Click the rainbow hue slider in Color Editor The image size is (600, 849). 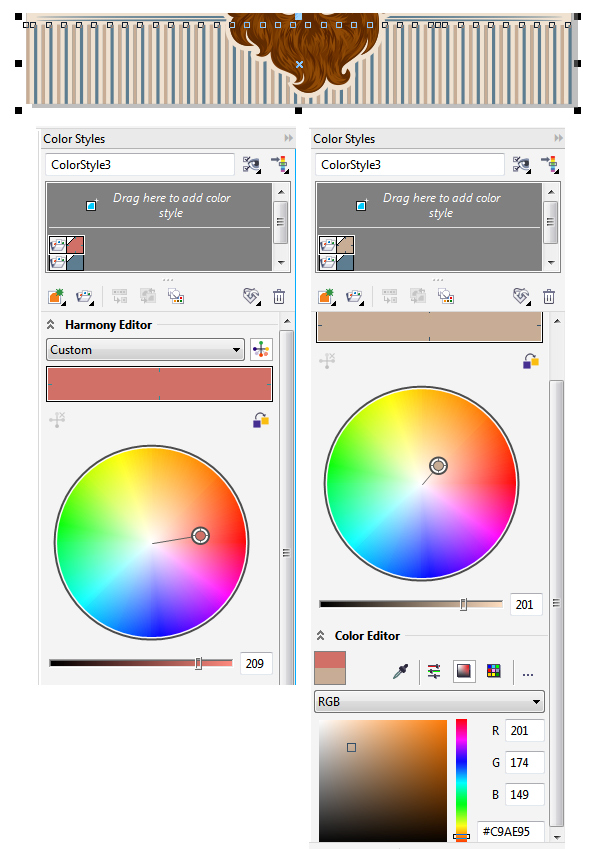[x=461, y=779]
